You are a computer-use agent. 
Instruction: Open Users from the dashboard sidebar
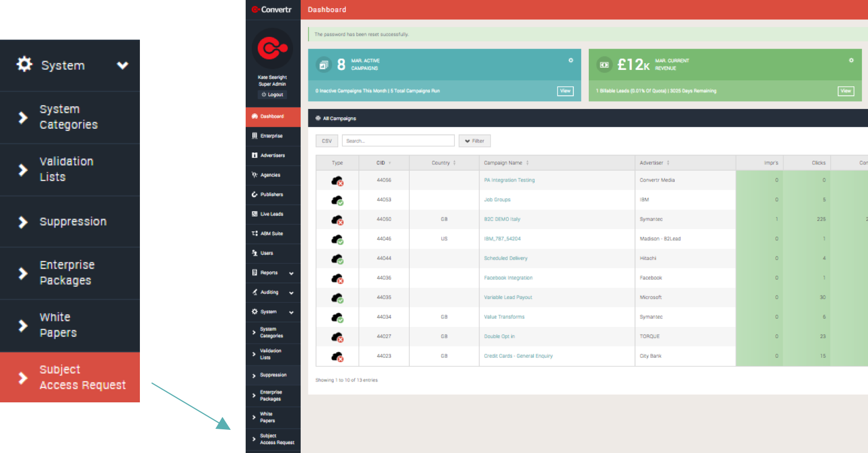click(x=273, y=253)
